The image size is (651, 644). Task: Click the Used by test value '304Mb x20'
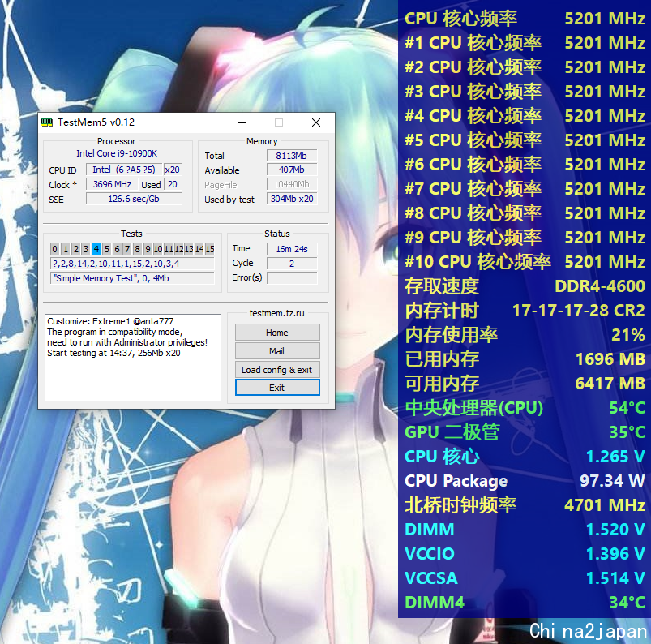coord(292,199)
